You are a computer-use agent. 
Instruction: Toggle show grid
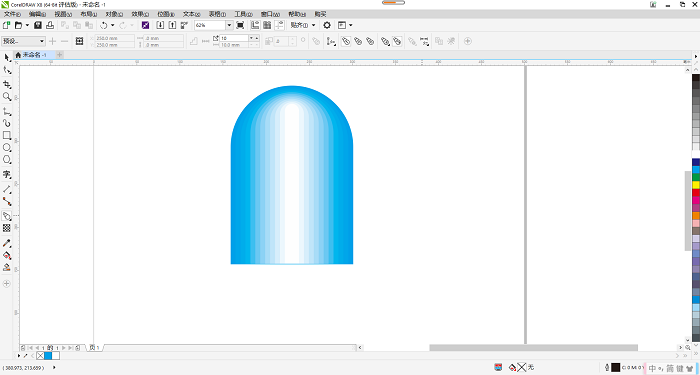[x=267, y=25]
